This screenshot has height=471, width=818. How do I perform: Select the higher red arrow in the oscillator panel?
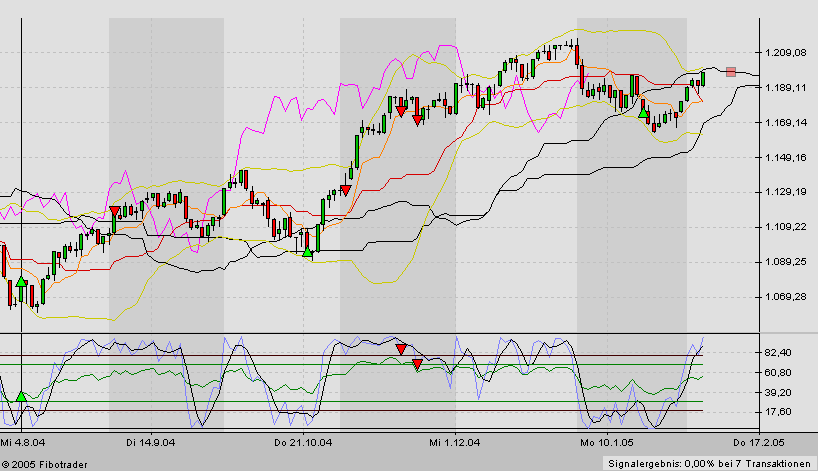tap(400, 349)
